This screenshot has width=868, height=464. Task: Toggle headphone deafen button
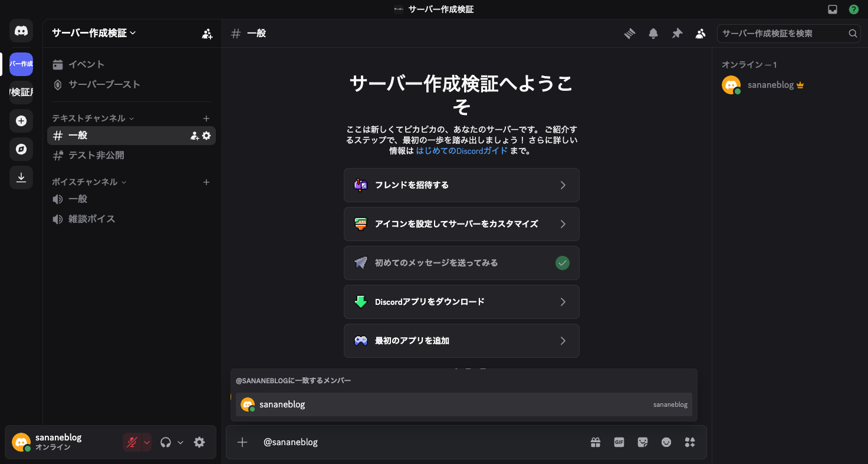[166, 442]
